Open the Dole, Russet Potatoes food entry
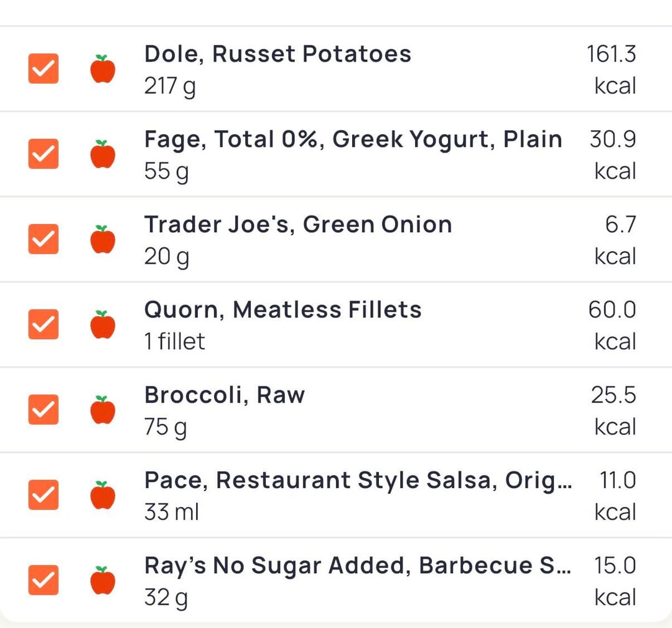 (278, 54)
